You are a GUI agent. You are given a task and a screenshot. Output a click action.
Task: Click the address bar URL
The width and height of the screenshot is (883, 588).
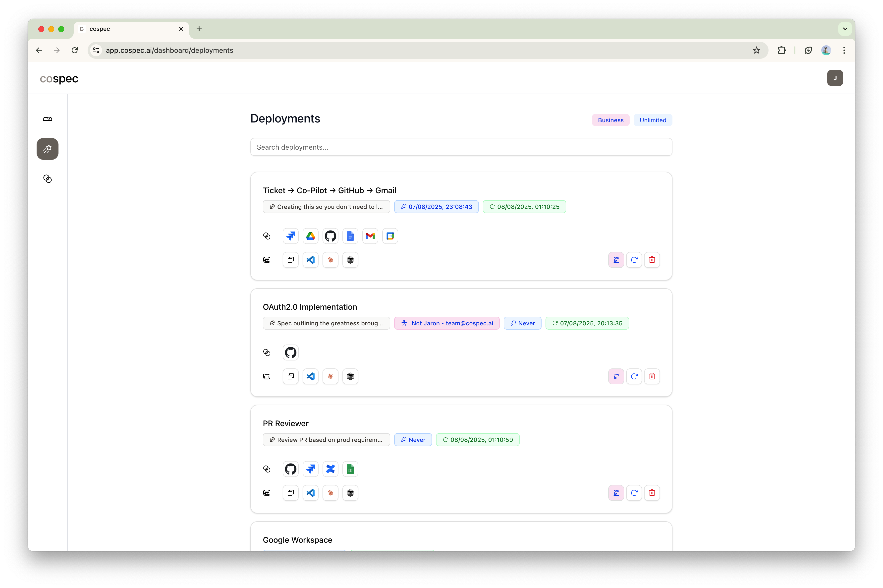tap(169, 50)
